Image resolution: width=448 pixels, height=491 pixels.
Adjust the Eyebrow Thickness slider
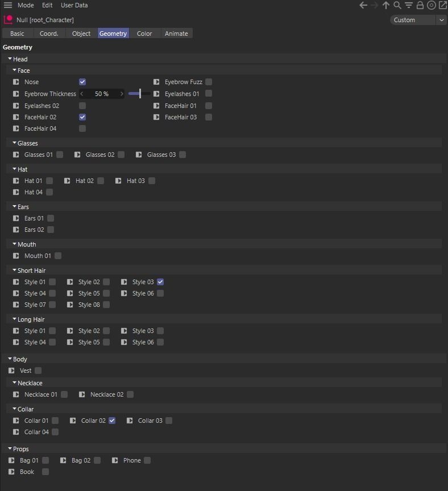pos(139,94)
